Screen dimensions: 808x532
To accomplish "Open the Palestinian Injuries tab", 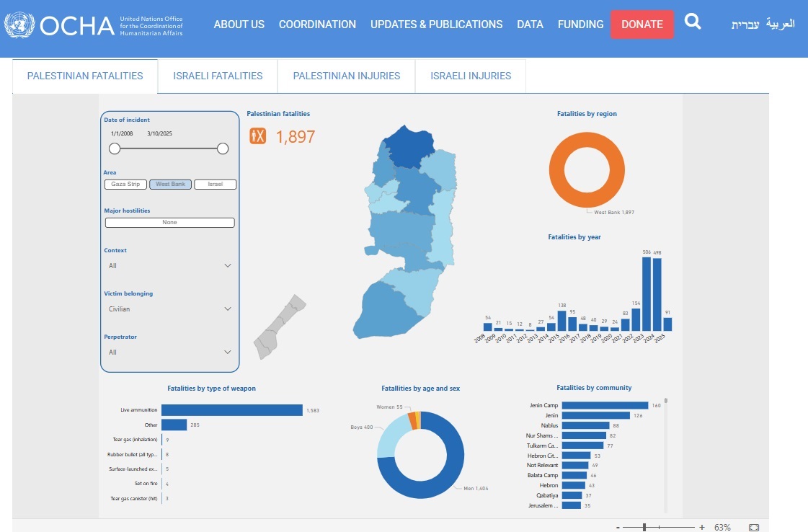I will [x=346, y=76].
